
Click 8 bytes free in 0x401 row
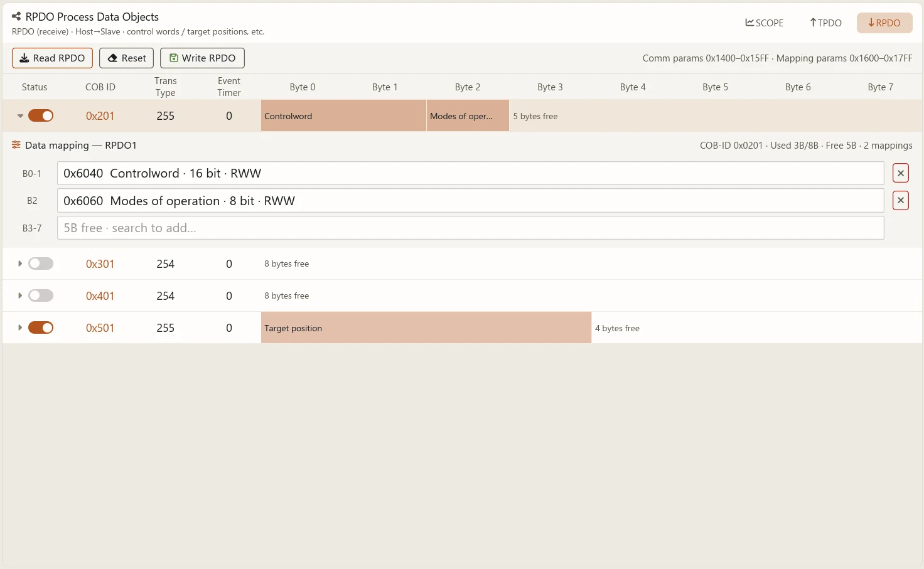pos(287,295)
